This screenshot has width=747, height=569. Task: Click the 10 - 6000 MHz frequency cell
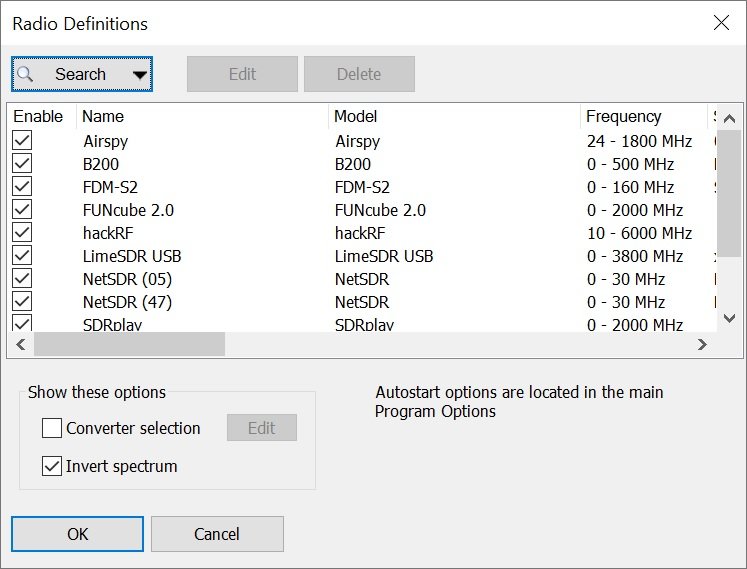point(639,233)
